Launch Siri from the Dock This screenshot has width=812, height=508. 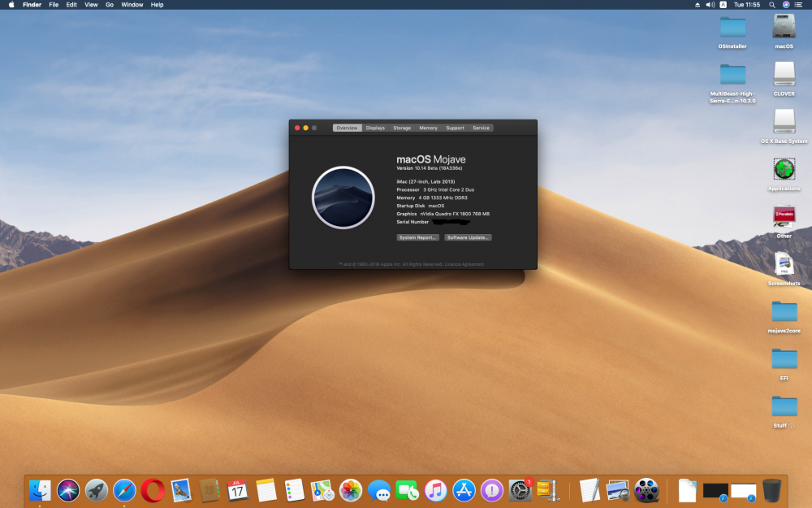[x=68, y=490]
